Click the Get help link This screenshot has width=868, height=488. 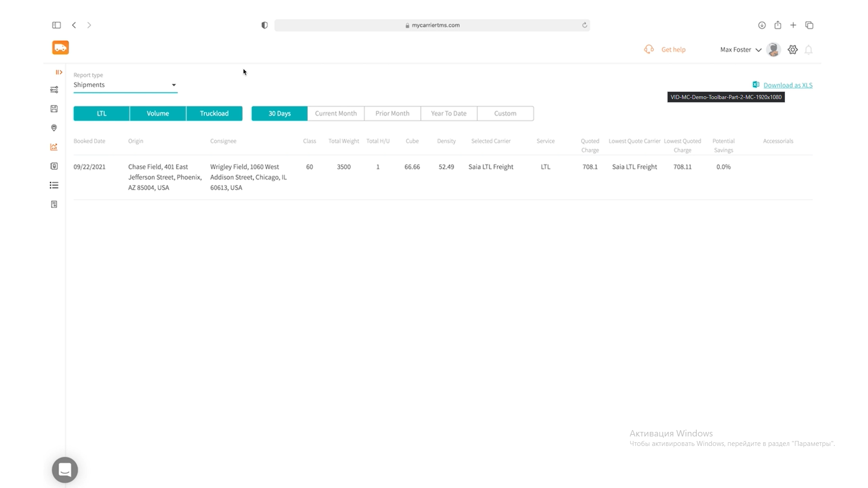click(x=673, y=49)
